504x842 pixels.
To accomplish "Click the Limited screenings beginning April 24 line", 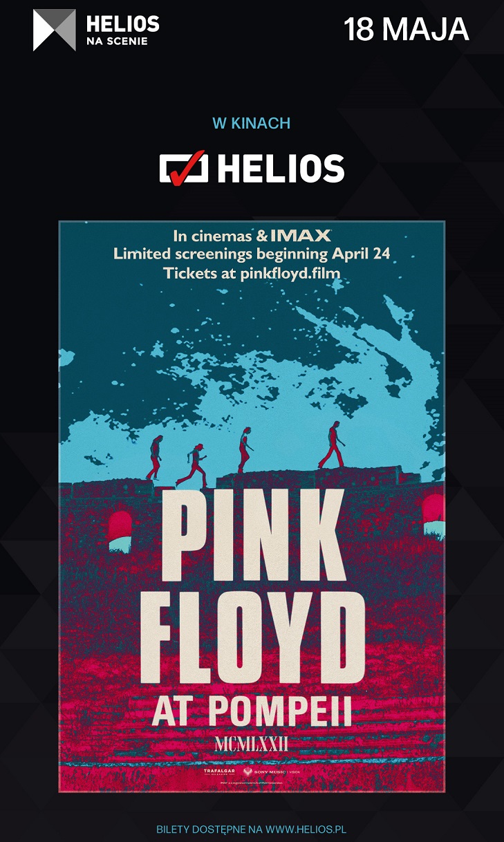I will click(252, 254).
